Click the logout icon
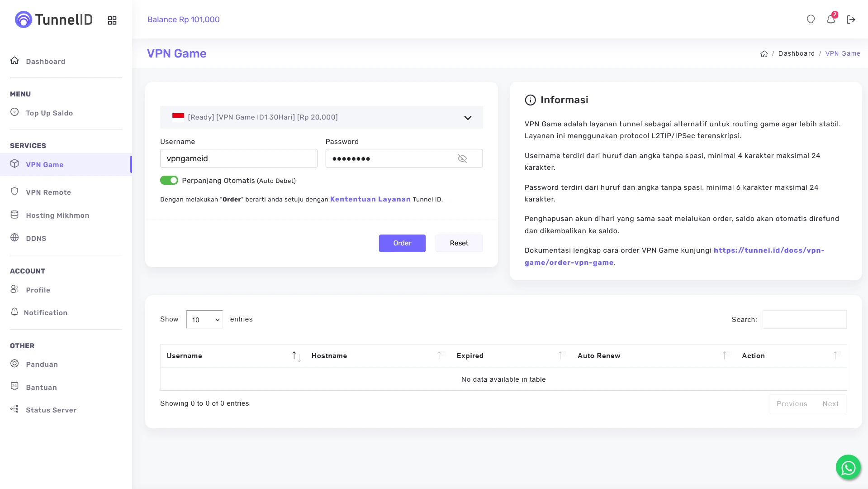This screenshot has height=489, width=868. tap(851, 19)
